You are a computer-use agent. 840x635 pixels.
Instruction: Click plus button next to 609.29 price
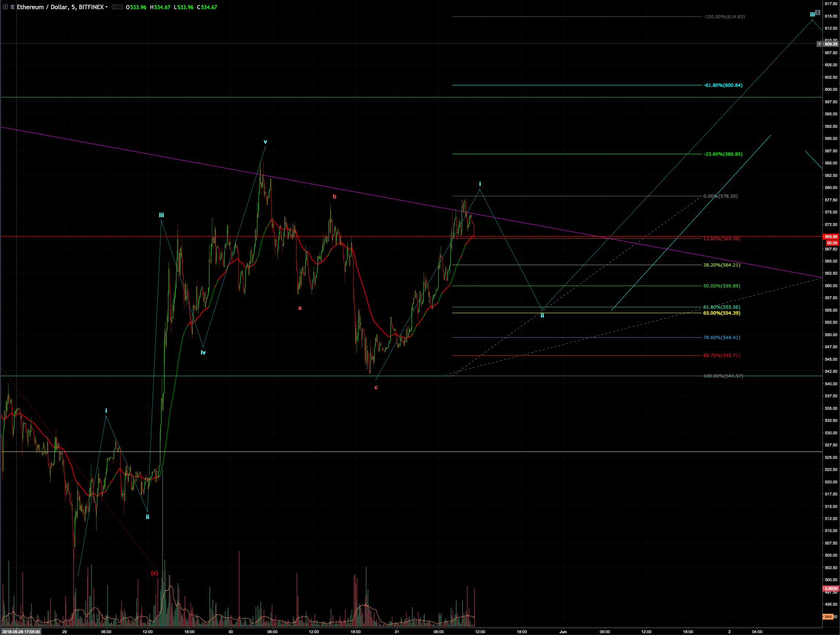pyautogui.click(x=819, y=44)
